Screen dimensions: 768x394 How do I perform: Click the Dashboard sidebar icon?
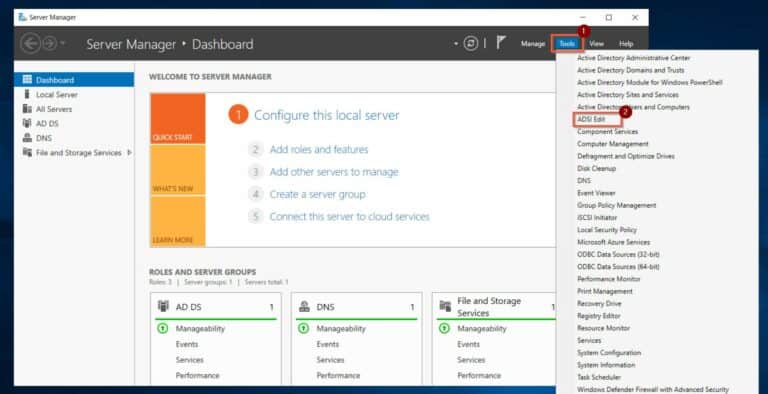pos(27,79)
